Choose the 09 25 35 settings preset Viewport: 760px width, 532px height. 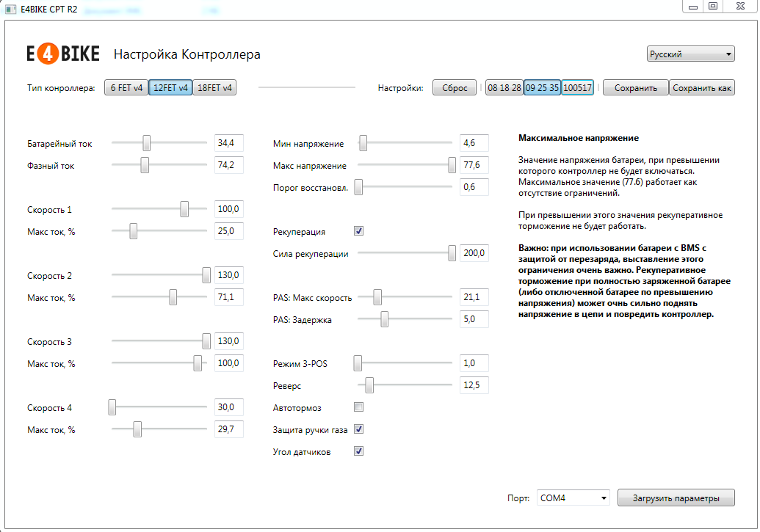(542, 88)
